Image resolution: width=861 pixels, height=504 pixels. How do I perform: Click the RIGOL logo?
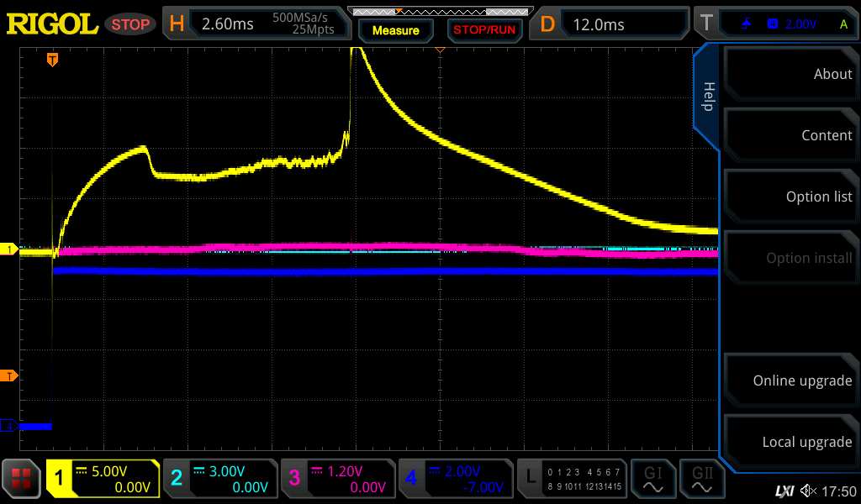click(x=52, y=24)
